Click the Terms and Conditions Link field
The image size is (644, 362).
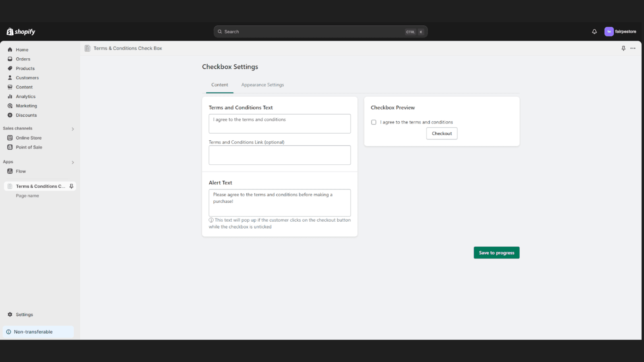tap(279, 155)
